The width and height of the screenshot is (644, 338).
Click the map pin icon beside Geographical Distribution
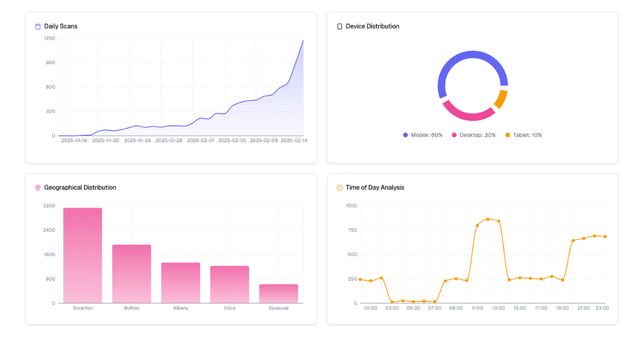click(38, 188)
